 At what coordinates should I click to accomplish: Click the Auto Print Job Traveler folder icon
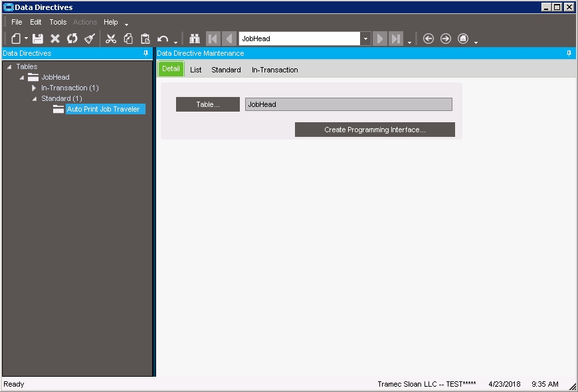pyautogui.click(x=58, y=109)
